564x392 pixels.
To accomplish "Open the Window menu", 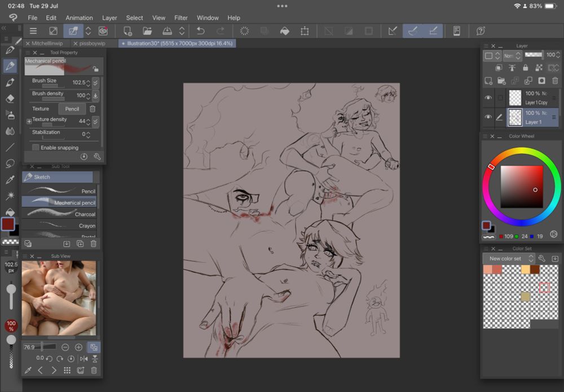I will (x=208, y=17).
